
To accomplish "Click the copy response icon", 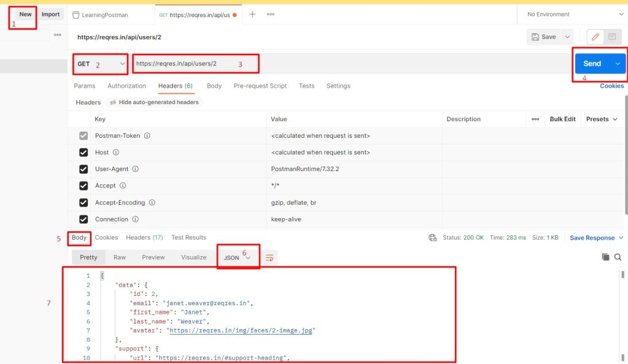I will pos(605,257).
